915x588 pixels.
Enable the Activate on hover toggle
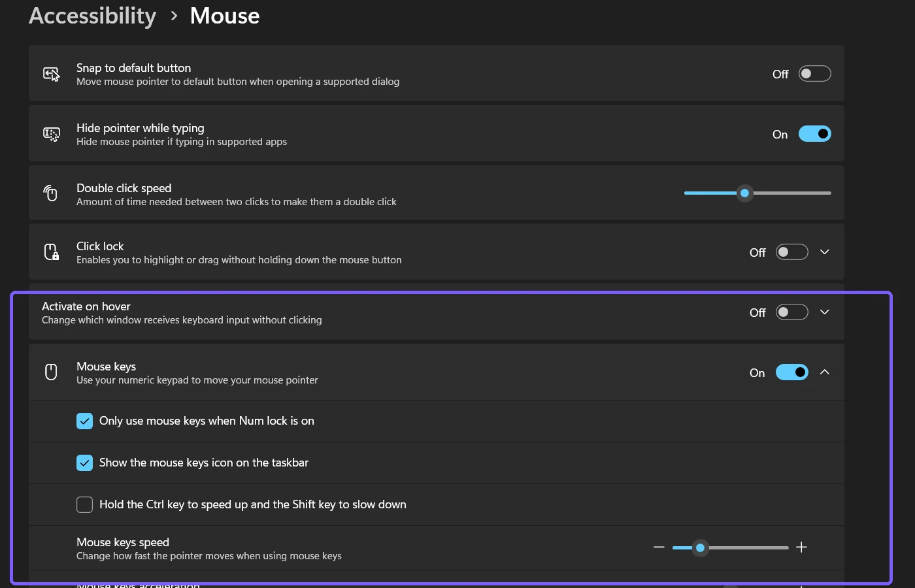(792, 312)
